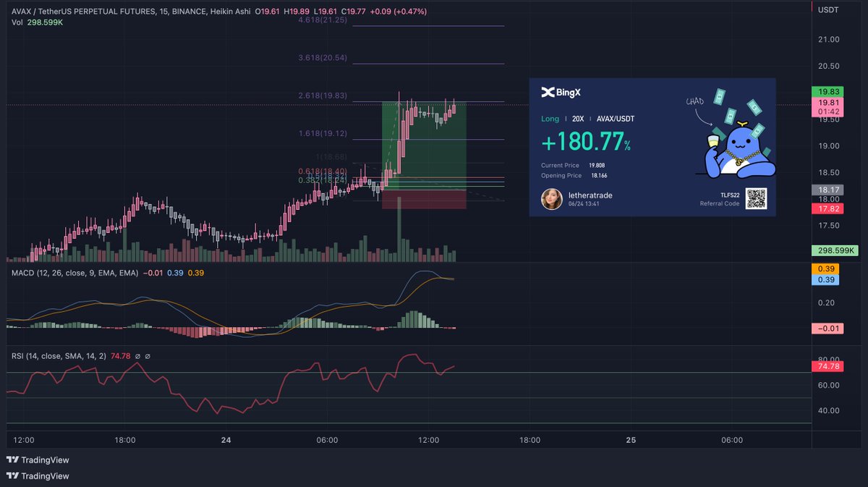Select the 3.618(20.54) Fibonacci level label
868x487 pixels.
tap(323, 57)
